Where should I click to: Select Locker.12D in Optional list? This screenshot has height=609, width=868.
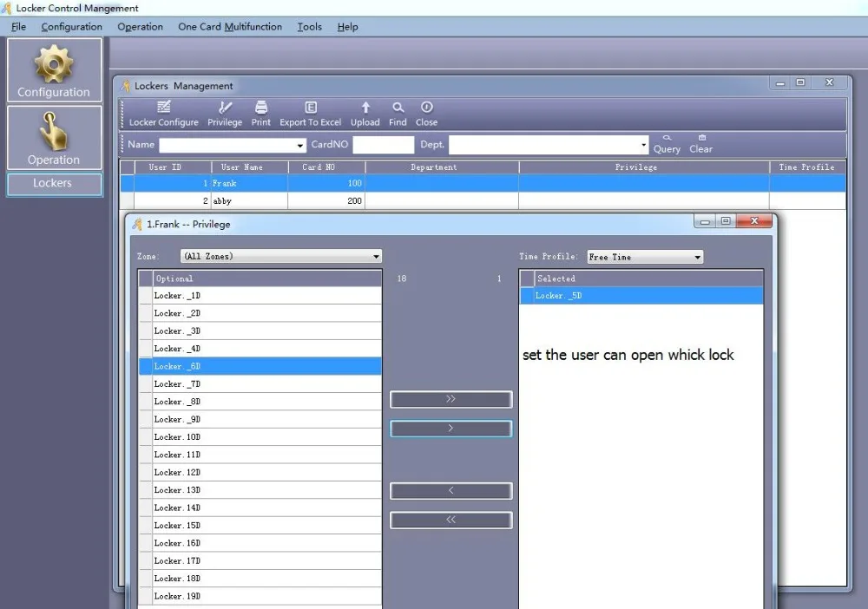click(x=260, y=473)
